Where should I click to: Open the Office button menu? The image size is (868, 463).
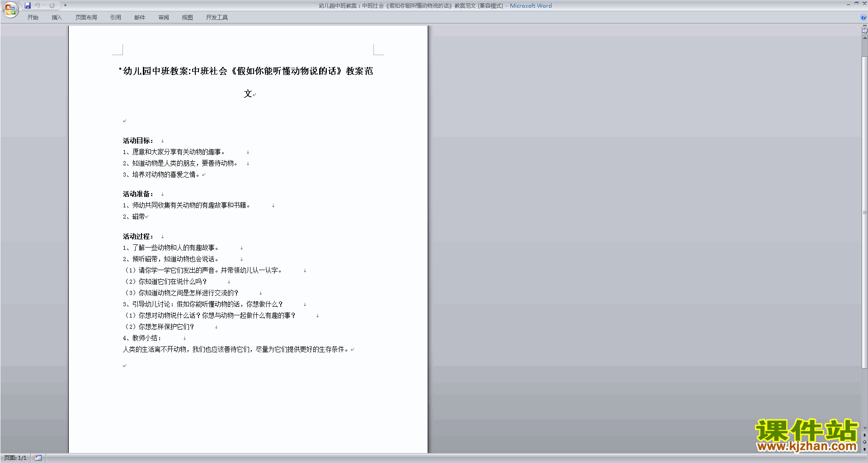(10, 9)
